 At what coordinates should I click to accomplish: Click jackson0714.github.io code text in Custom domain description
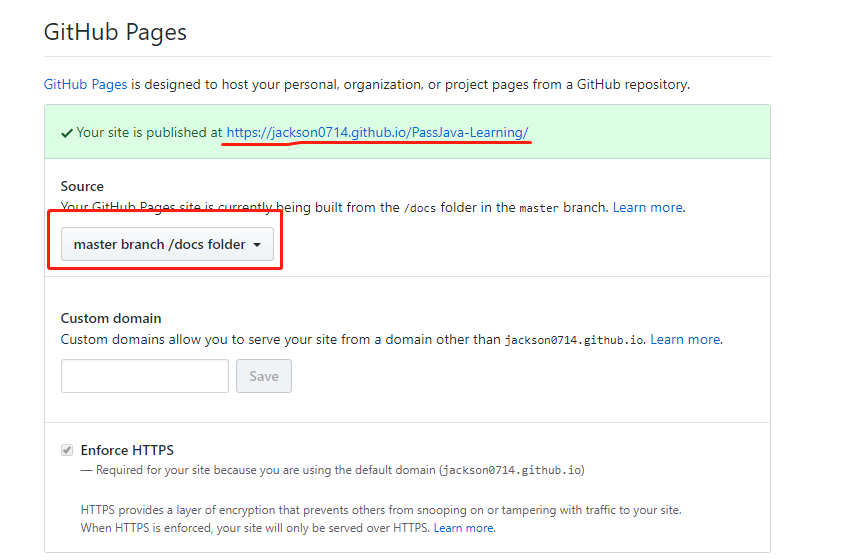coord(574,340)
